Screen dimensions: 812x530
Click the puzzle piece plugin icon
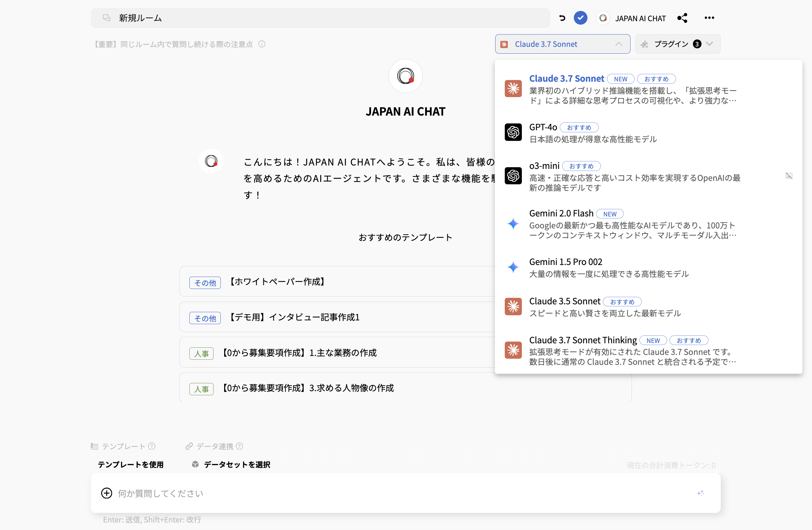click(645, 44)
